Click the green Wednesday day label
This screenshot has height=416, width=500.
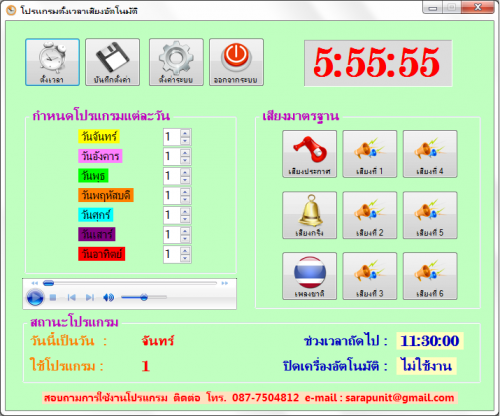click(93, 176)
